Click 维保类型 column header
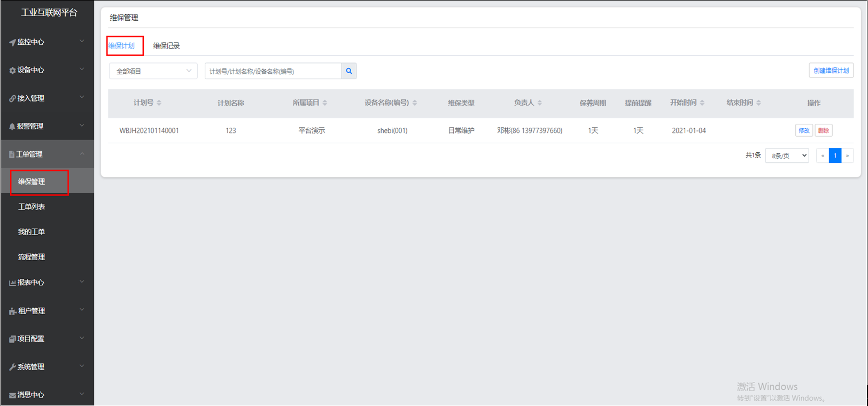Viewport: 868px width, 406px height. point(461,103)
